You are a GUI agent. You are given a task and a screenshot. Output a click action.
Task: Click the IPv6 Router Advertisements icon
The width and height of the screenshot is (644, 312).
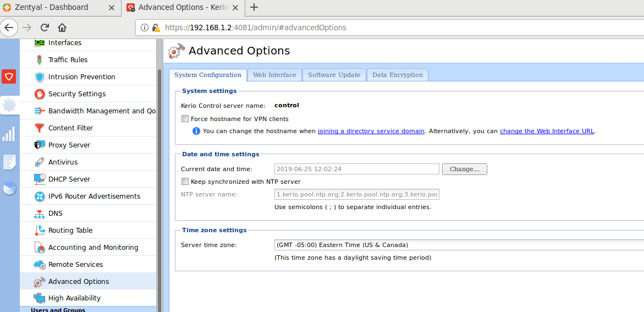pos(40,196)
